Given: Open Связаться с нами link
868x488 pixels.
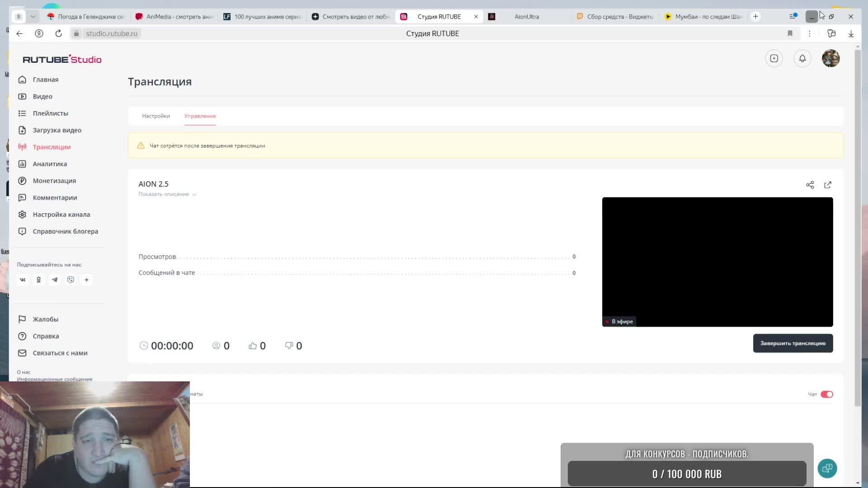Looking at the screenshot, I should click(60, 353).
